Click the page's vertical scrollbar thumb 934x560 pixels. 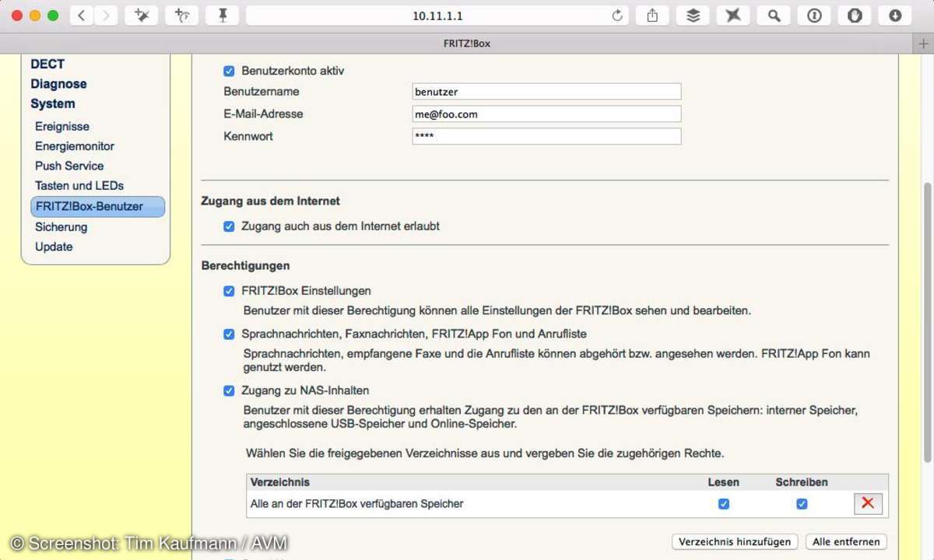926,323
